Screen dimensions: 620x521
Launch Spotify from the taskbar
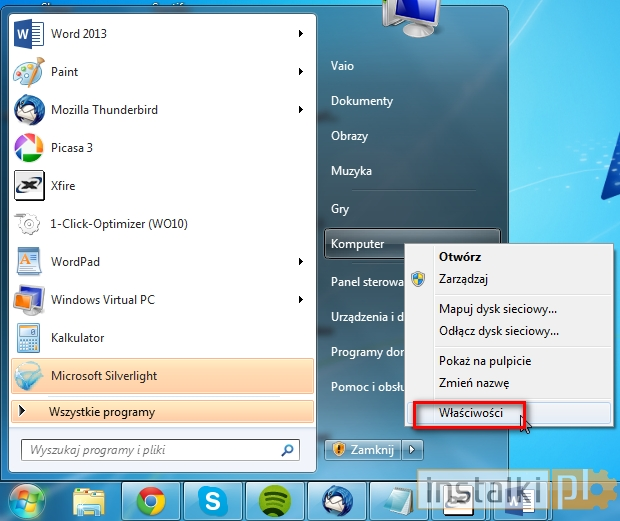click(x=273, y=500)
